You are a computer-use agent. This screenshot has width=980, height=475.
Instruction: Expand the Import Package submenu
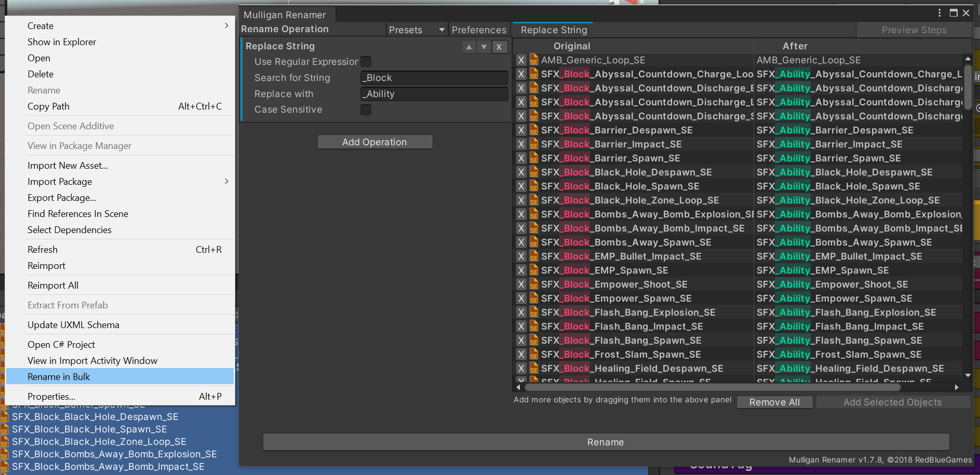pos(120,182)
